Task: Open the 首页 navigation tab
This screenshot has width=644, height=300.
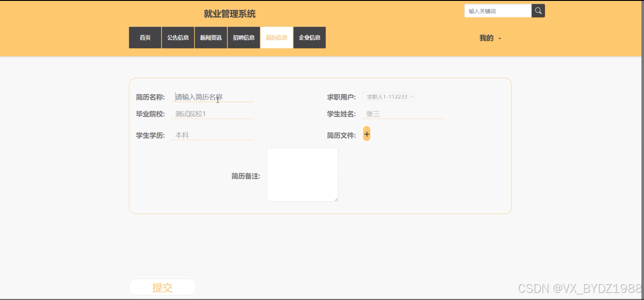Action: click(x=145, y=38)
